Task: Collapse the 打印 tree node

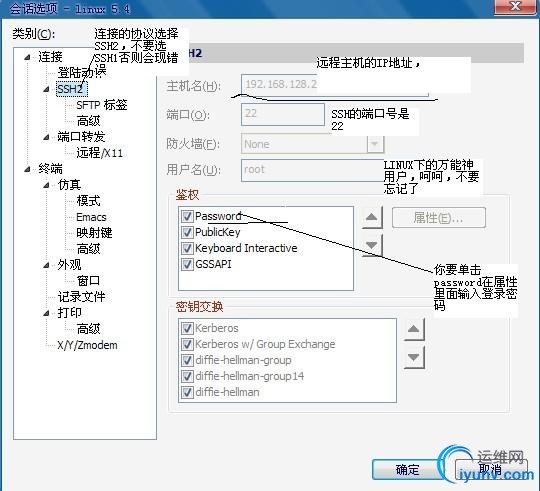Action: tap(46, 313)
